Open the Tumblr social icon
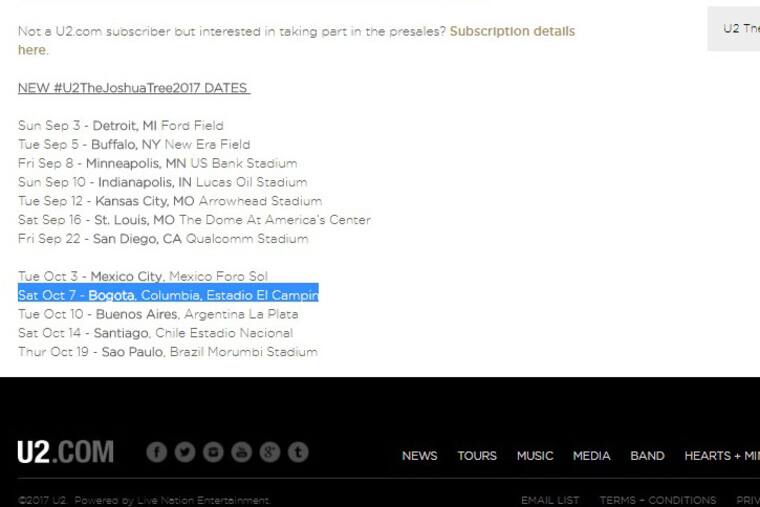 point(298,452)
